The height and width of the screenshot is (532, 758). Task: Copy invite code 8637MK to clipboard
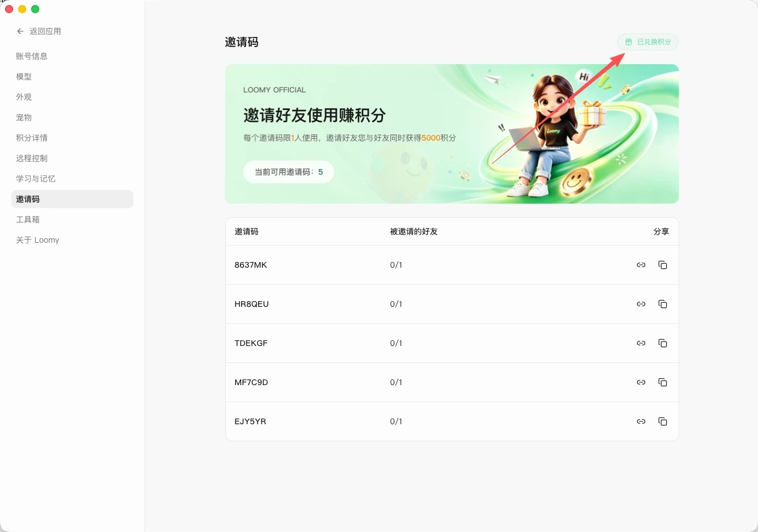(x=663, y=265)
